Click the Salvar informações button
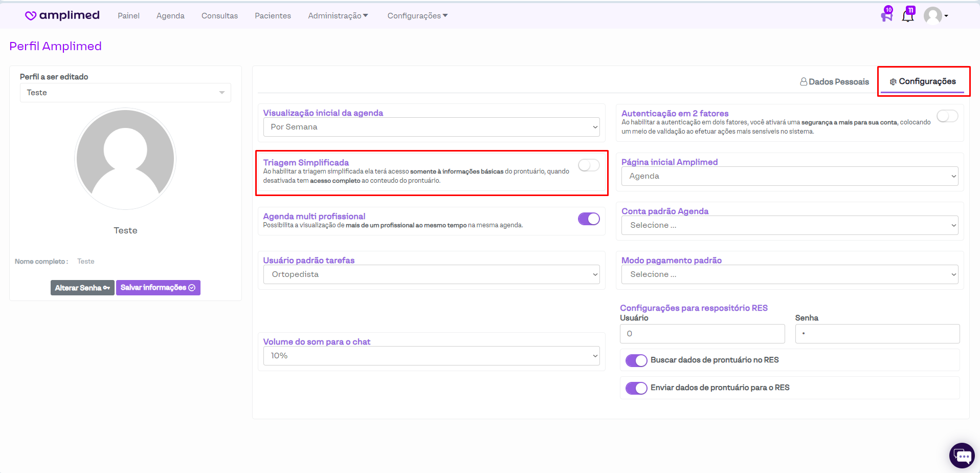The width and height of the screenshot is (980, 473). click(158, 288)
